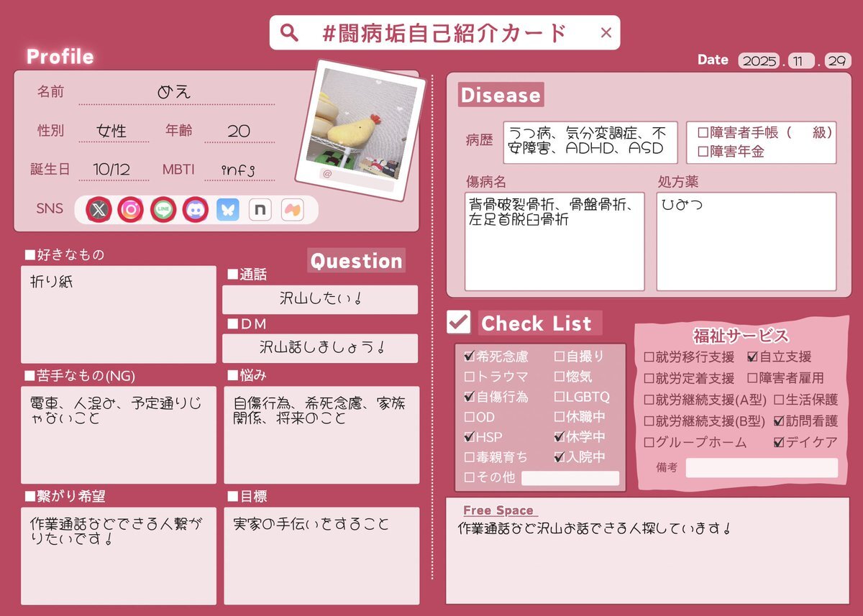The width and height of the screenshot is (863, 616).
Task: Check the 障害者手帳 checkbox
Action: pos(703,133)
